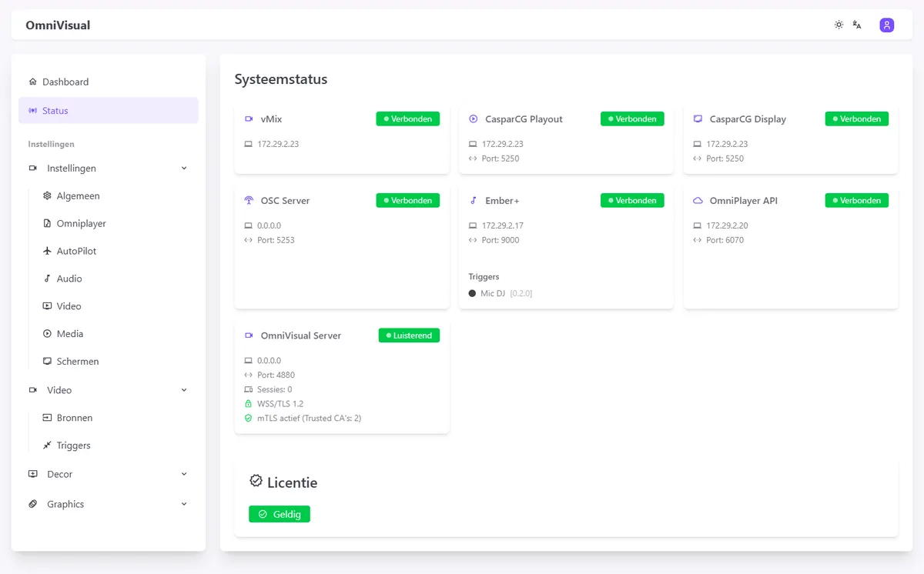Click the music note icon on Ember+
This screenshot has height=574, width=924.
coord(474,201)
